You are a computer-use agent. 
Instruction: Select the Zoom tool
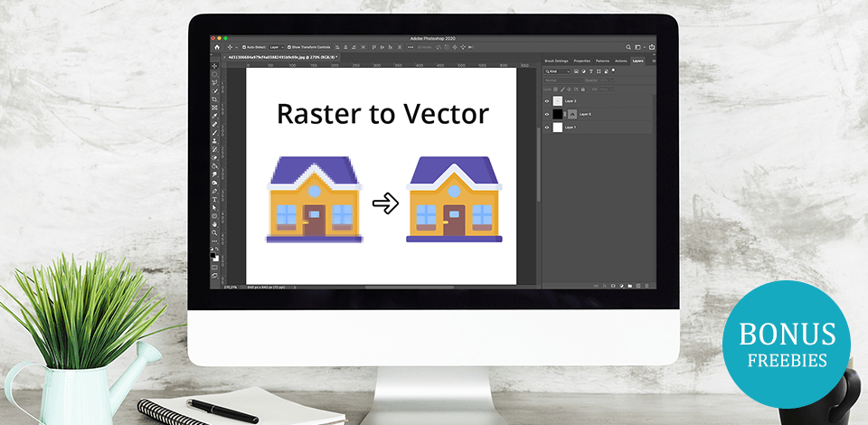click(x=215, y=232)
